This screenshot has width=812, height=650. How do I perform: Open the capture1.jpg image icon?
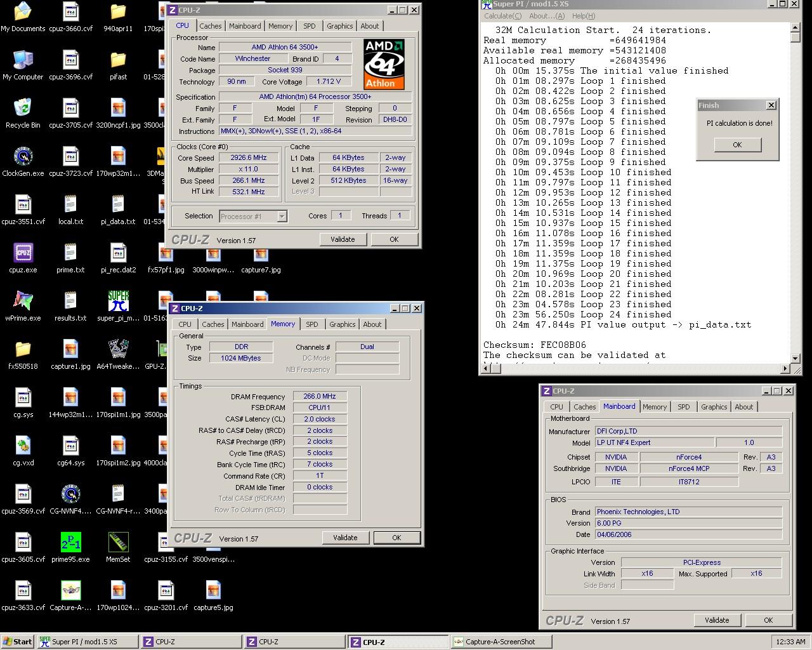pos(70,355)
